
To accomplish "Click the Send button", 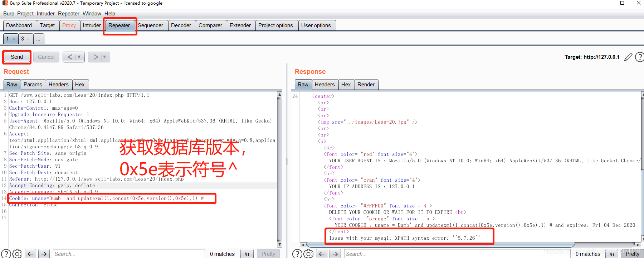I will click(17, 57).
